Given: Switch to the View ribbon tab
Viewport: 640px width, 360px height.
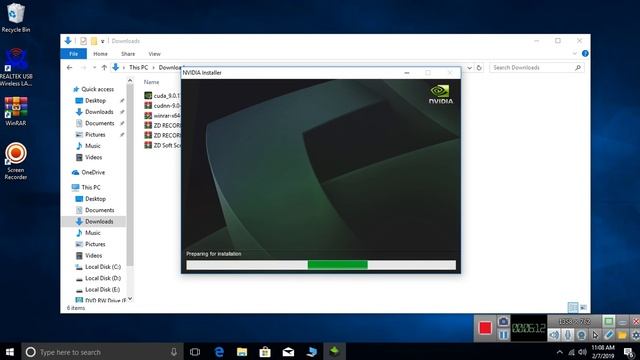Looking at the screenshot, I should point(154,54).
